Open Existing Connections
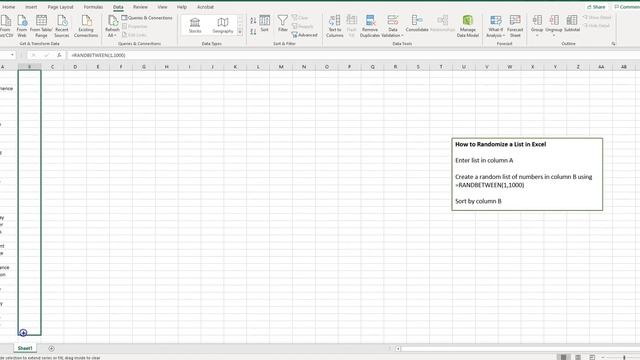This screenshot has height=360, width=640. point(86,26)
